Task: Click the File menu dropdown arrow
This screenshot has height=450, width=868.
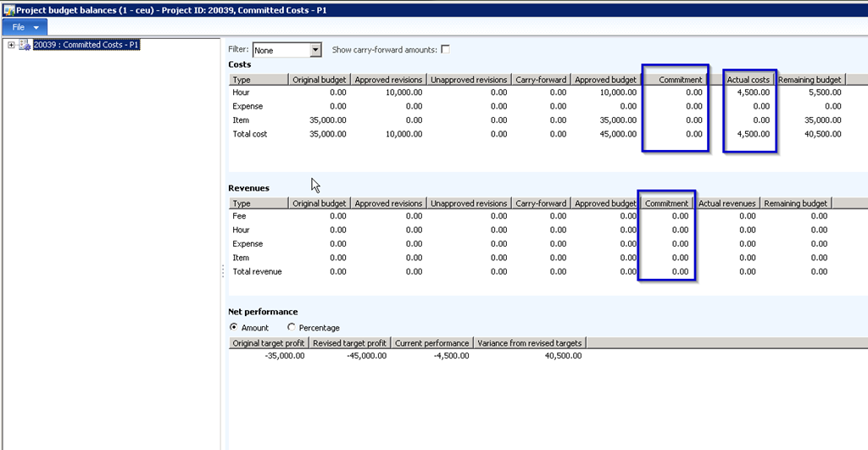Action: [36, 28]
